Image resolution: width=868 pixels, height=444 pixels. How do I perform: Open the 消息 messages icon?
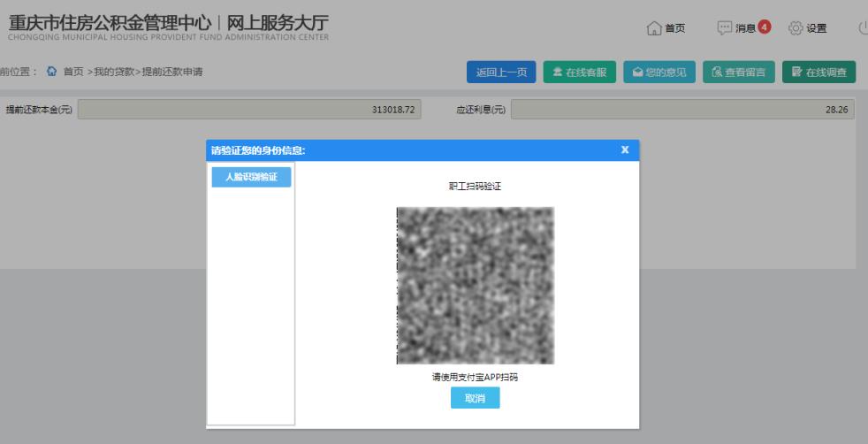tap(725, 27)
